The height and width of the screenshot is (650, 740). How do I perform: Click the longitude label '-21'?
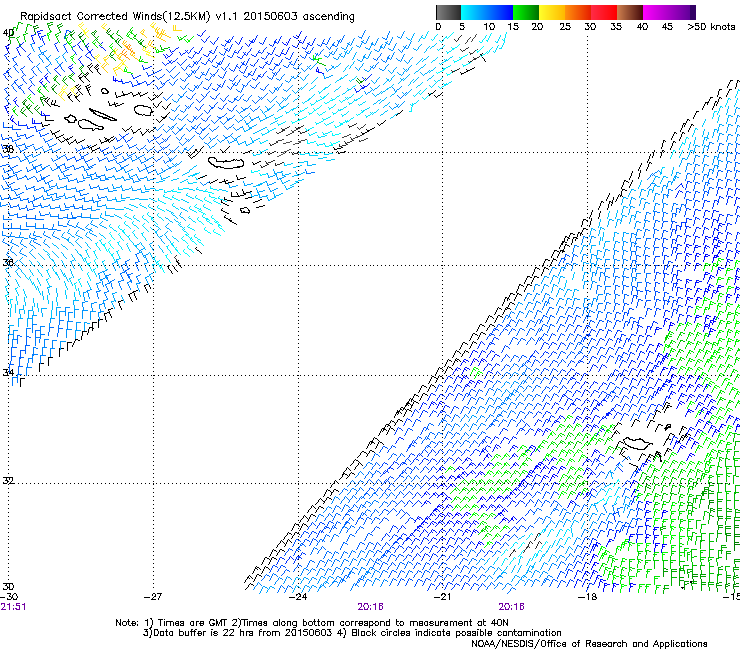coord(442,596)
